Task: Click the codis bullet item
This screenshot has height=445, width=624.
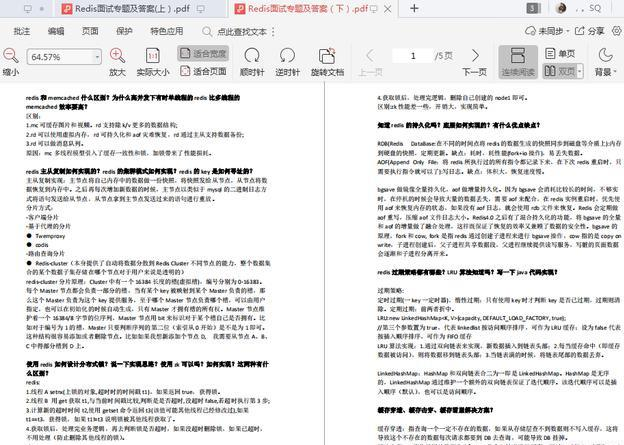Action: coord(42,245)
